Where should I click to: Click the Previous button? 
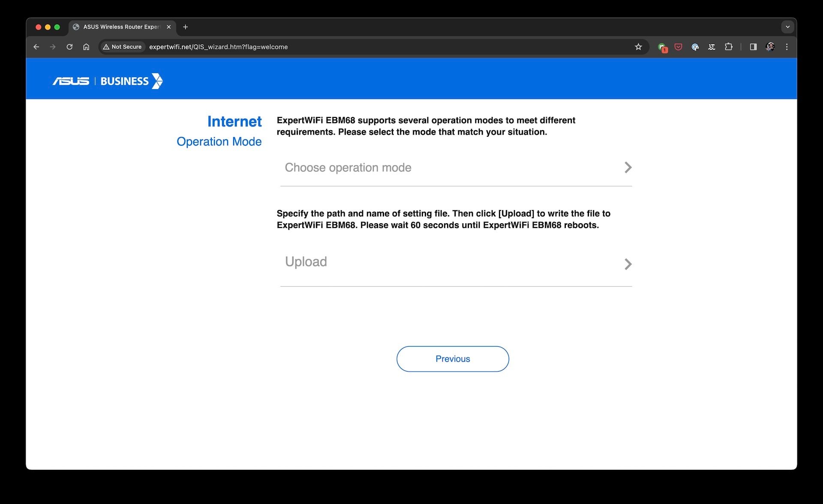(x=453, y=358)
